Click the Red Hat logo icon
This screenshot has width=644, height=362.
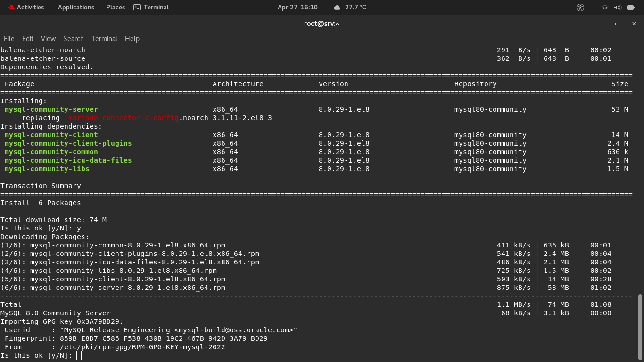(11, 8)
